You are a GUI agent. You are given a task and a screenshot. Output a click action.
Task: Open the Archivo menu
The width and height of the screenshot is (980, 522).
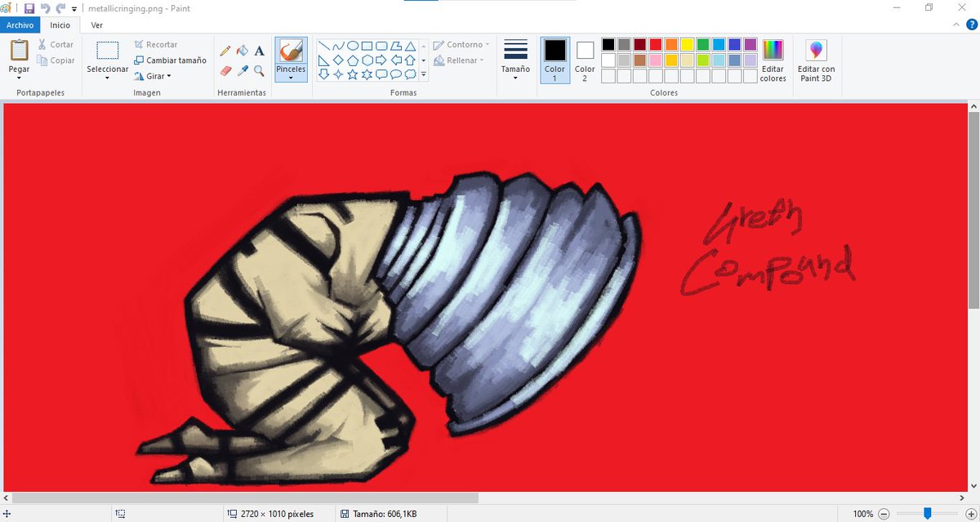(19, 25)
